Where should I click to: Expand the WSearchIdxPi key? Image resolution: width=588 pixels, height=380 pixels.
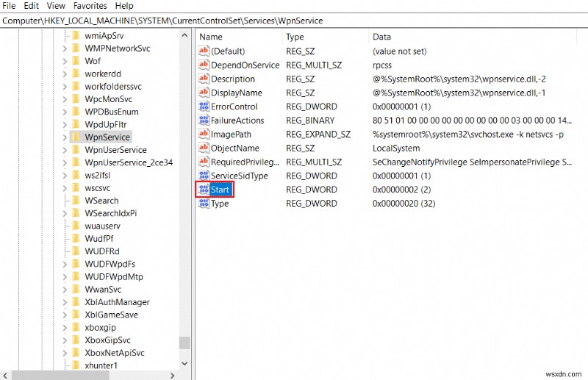[x=65, y=213]
